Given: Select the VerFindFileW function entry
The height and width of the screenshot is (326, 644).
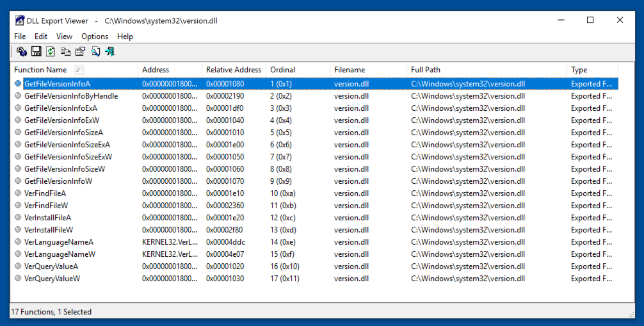Looking at the screenshot, I should [x=46, y=206].
